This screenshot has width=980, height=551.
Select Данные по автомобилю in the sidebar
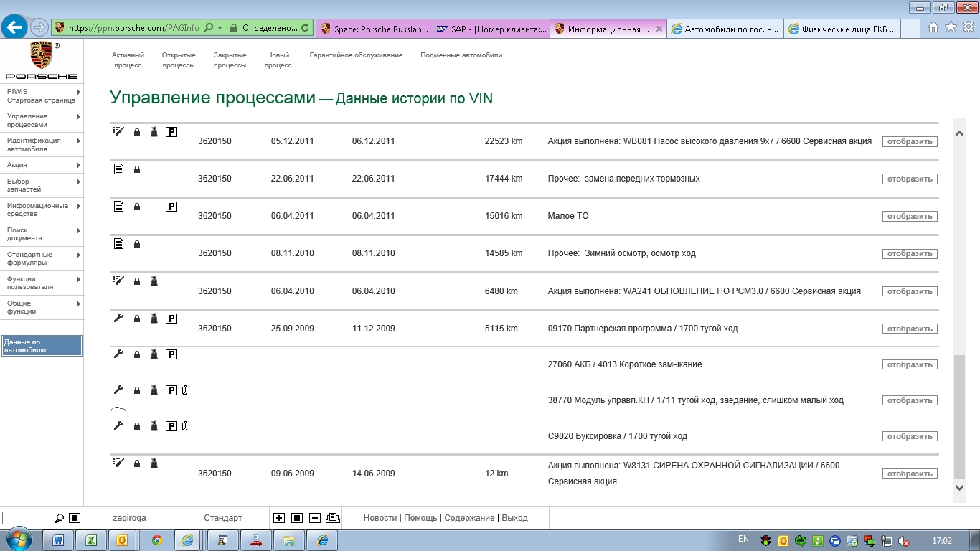click(x=42, y=346)
